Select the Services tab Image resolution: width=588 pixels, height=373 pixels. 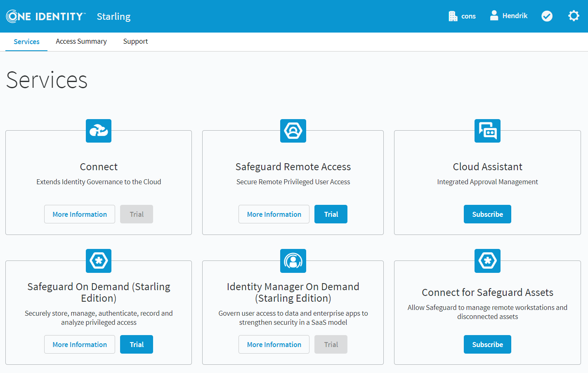[x=26, y=42]
